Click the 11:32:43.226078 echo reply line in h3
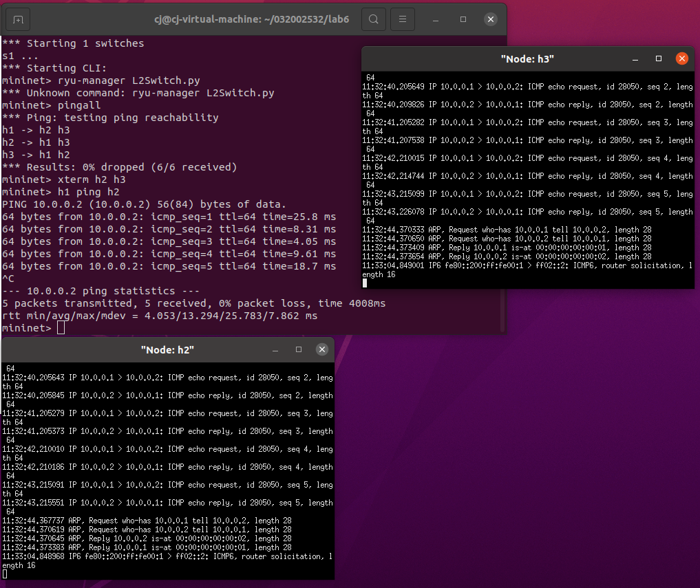 (527, 217)
